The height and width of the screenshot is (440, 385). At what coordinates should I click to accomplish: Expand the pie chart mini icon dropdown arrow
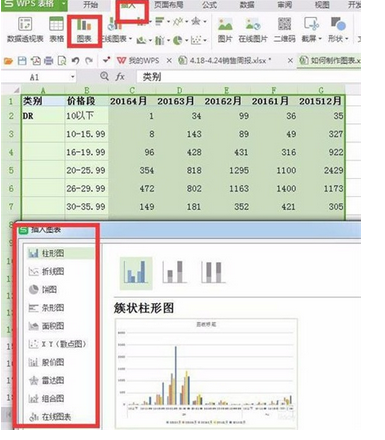pyautogui.click(x=186, y=41)
